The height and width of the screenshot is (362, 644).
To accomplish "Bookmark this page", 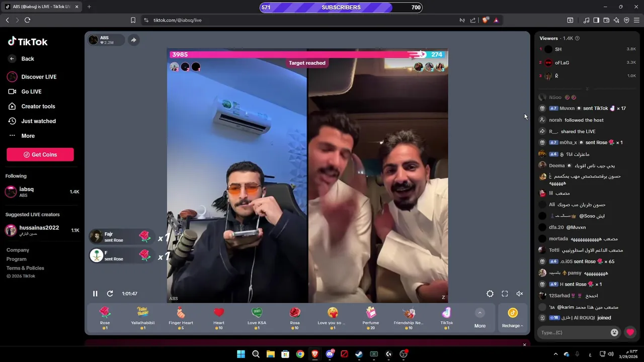I will [133, 20].
